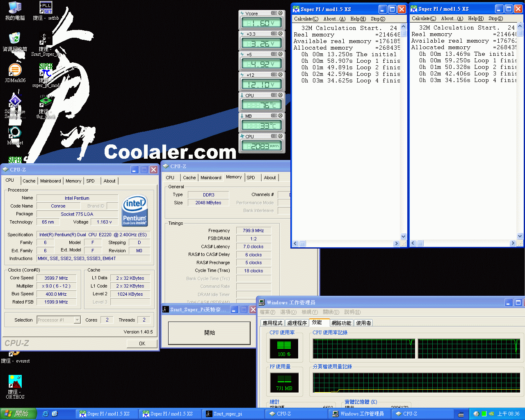
Task: Launch Internet Explorer from quick launch
Action: 45,414
